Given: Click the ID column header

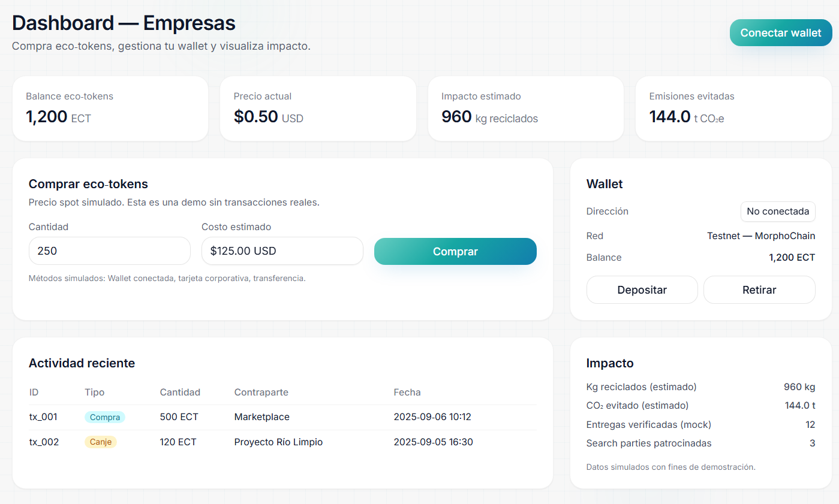Looking at the screenshot, I should (x=34, y=393).
